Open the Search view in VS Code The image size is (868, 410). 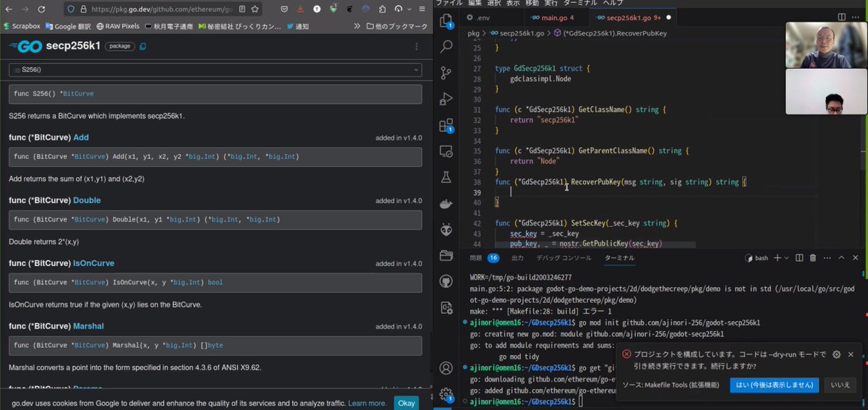tap(446, 47)
